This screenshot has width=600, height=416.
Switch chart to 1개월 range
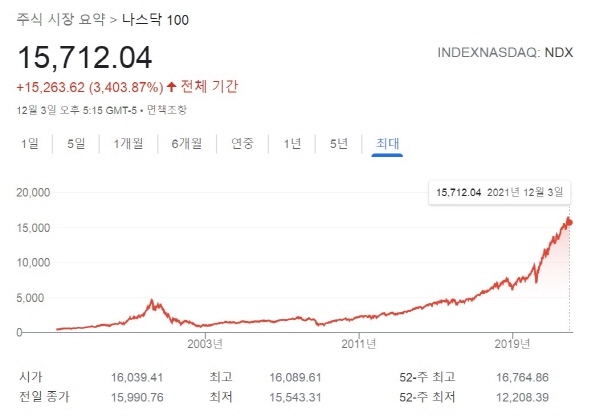pos(128,144)
